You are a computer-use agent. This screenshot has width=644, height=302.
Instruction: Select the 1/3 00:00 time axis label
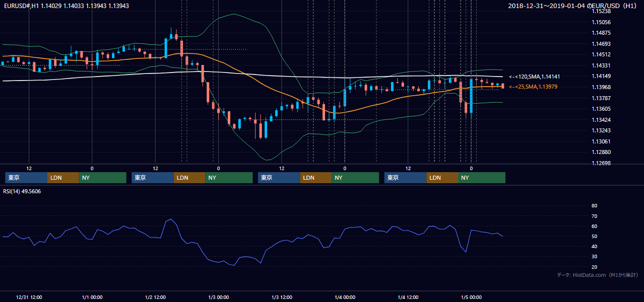point(219,297)
